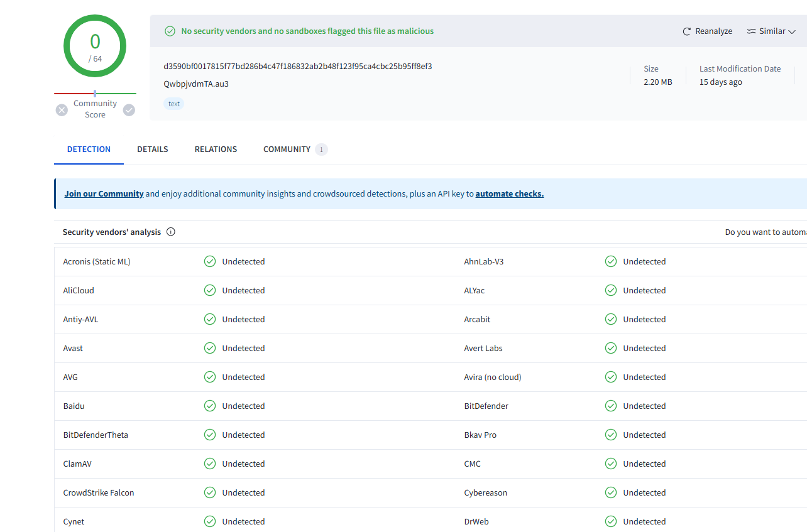This screenshot has width=807, height=532.
Task: Open the COMMUNITY tab
Action: pyautogui.click(x=295, y=149)
